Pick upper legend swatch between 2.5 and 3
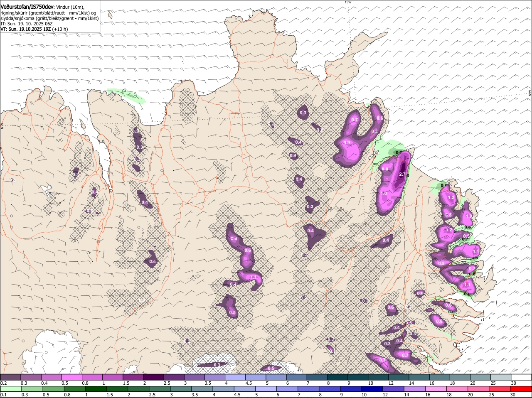Image resolution: width=532 pixels, height=398 pixels. click(173, 377)
